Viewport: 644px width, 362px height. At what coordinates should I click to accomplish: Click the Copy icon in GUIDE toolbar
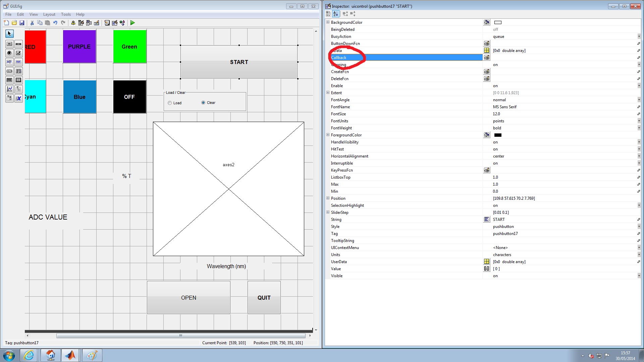point(40,23)
